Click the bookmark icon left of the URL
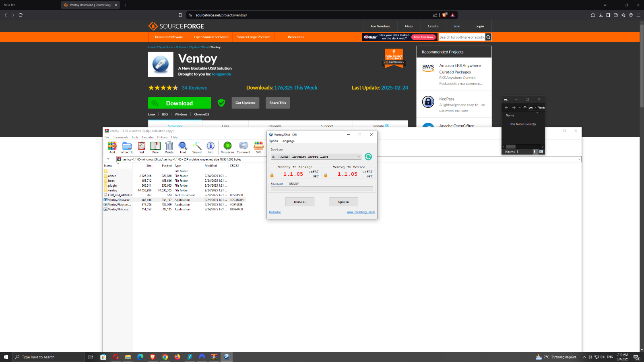644x362 pixels. (x=180, y=15)
